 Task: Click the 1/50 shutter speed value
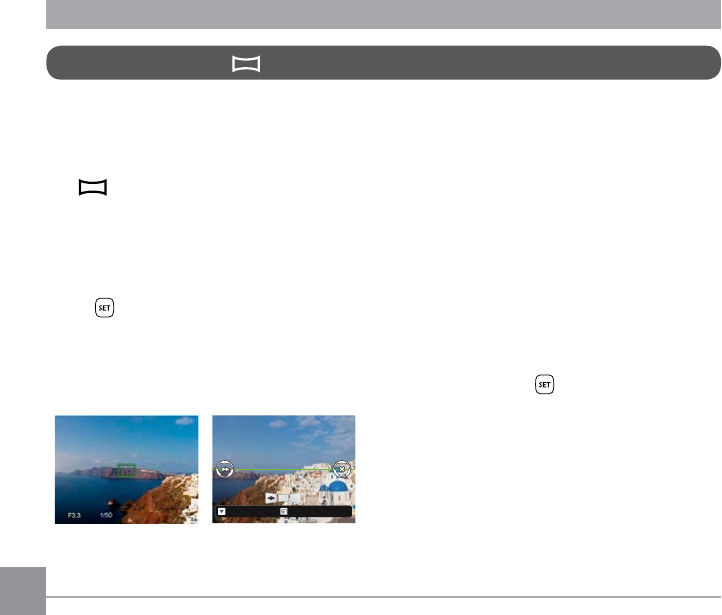coord(106,515)
